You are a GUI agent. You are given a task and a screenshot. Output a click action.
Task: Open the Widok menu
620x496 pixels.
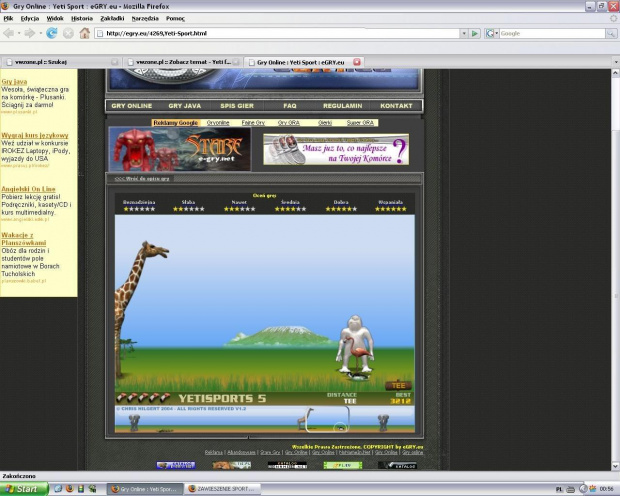coord(55,18)
